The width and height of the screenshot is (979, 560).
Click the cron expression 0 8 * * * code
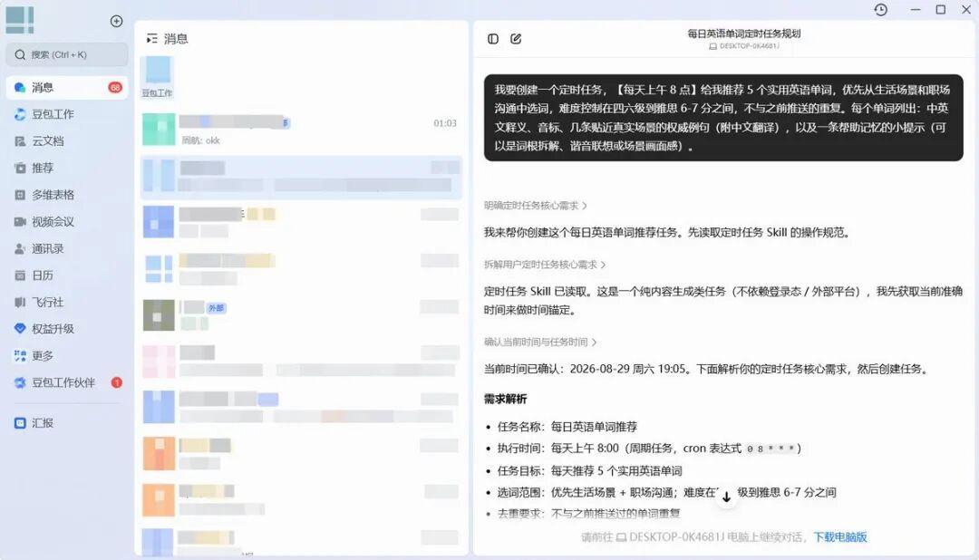[770, 449]
